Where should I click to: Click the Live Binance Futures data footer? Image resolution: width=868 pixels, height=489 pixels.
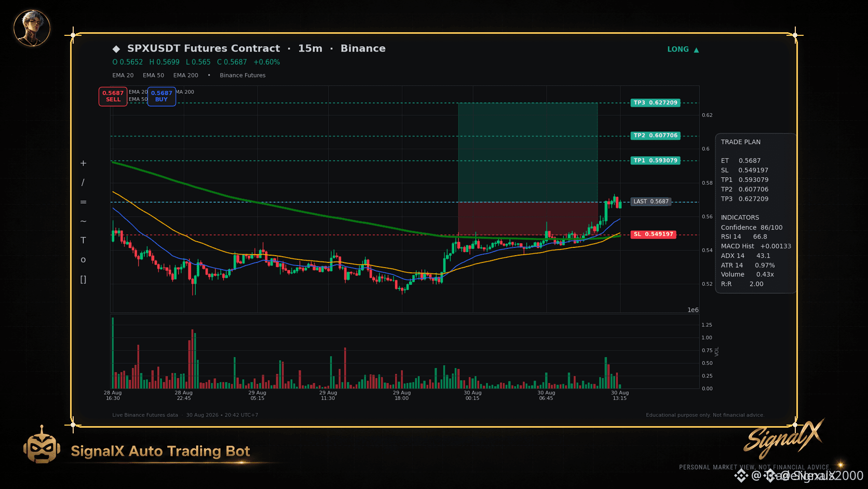click(x=145, y=415)
